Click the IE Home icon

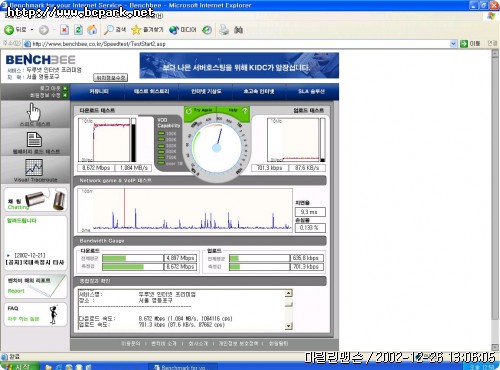92,30
